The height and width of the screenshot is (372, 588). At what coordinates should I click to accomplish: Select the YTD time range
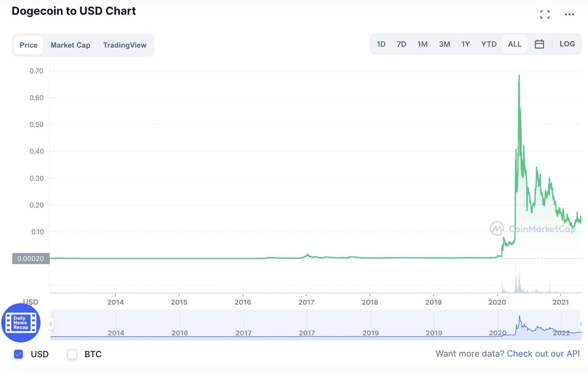(x=489, y=44)
